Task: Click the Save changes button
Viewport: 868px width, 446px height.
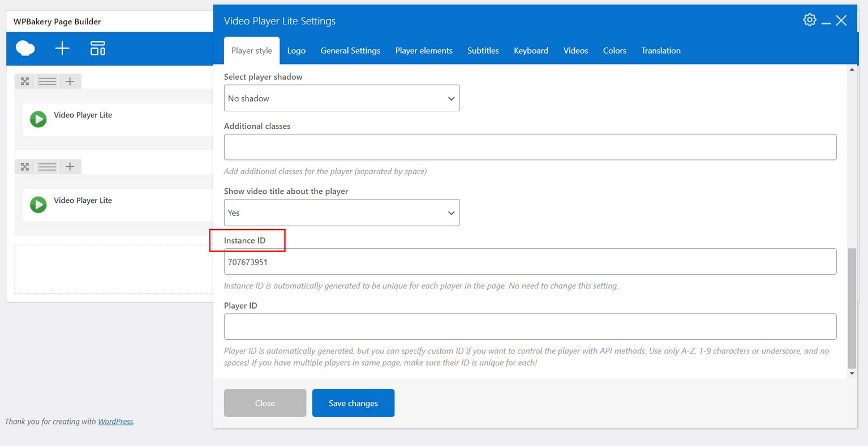Action: [x=353, y=403]
